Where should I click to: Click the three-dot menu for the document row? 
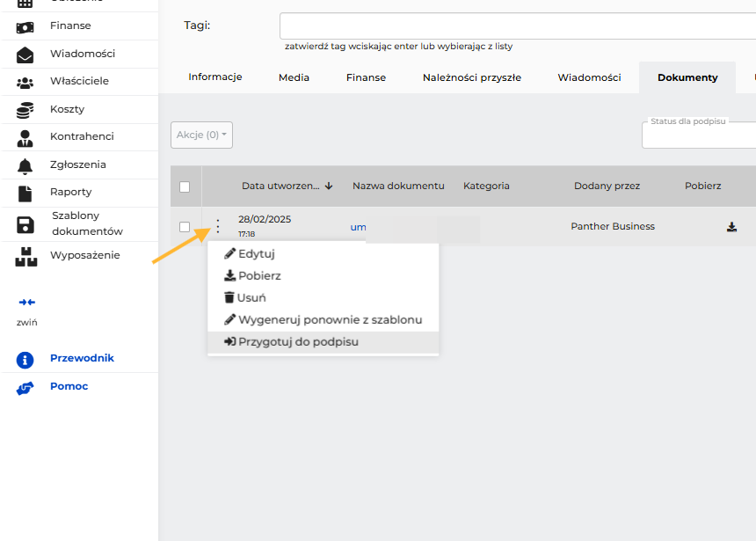tap(218, 226)
